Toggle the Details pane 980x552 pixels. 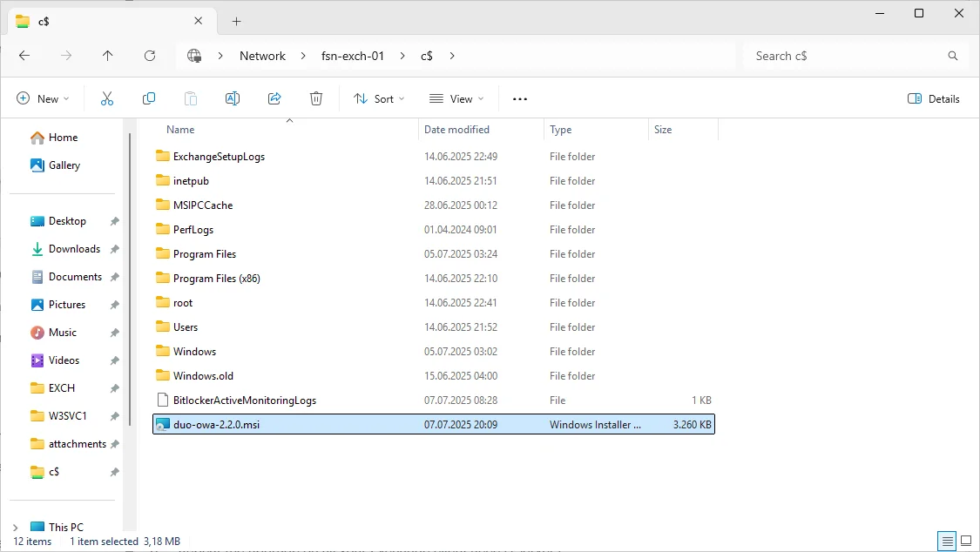click(x=933, y=98)
